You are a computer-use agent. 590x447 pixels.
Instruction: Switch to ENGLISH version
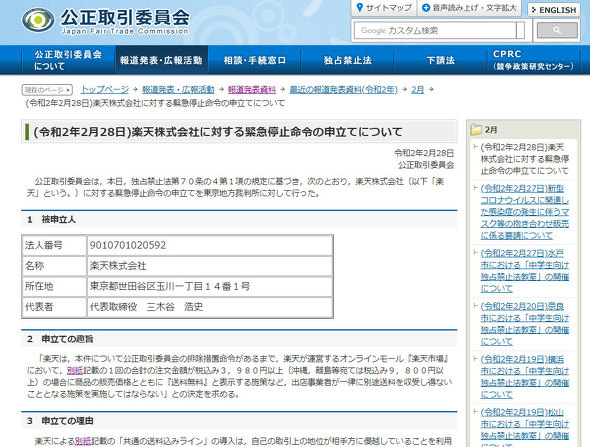554,10
